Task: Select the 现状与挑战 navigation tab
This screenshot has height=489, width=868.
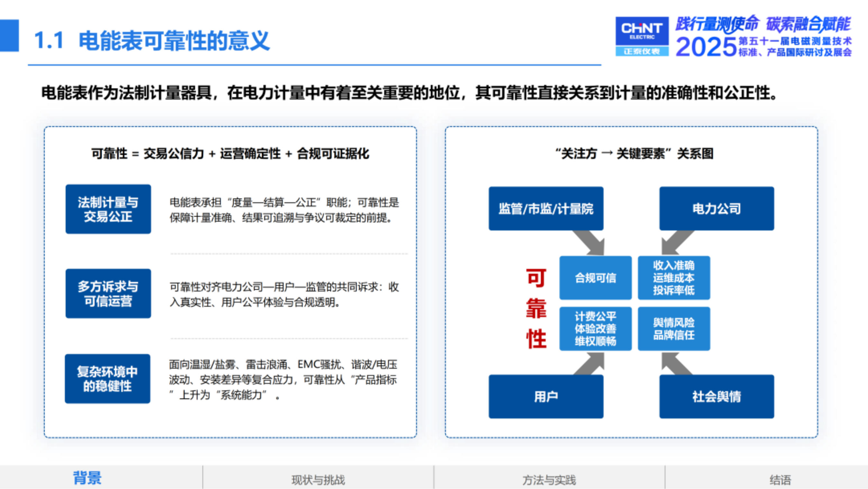Action: pyautogui.click(x=318, y=480)
